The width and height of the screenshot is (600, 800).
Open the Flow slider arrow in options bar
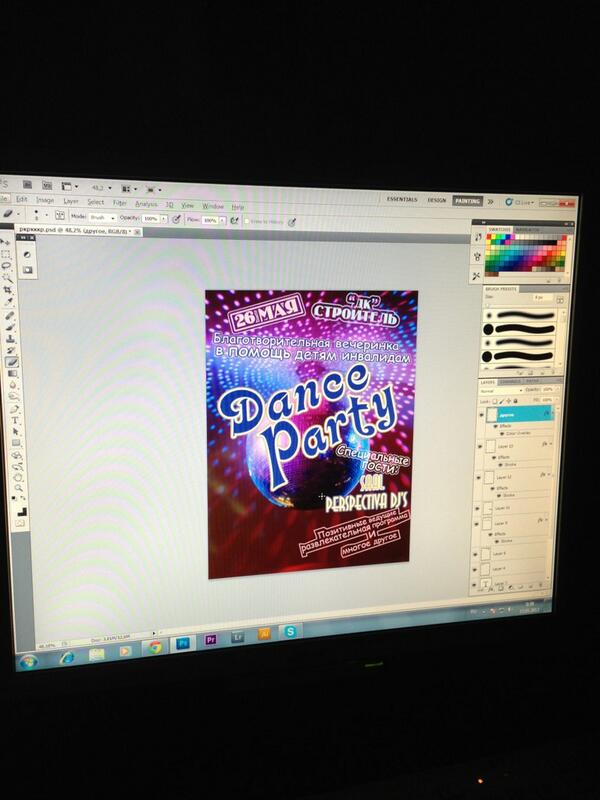(x=222, y=220)
